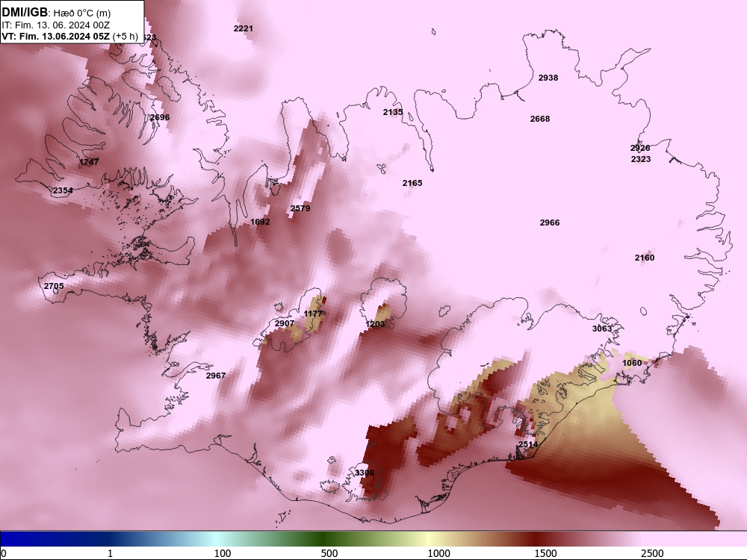This screenshot has height=560, width=747.
Task: Click the 2966 value in the east highlands
Action: (x=550, y=223)
